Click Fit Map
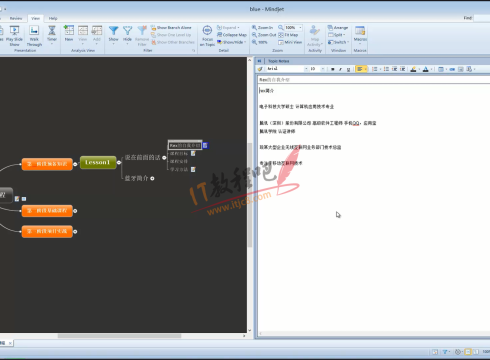This screenshot has width=490, height=360. [288, 35]
